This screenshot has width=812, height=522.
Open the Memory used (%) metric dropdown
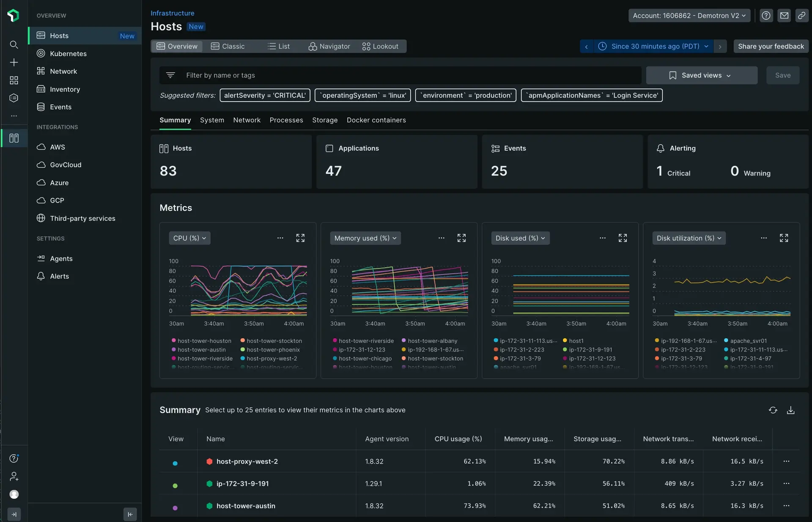[x=365, y=238]
